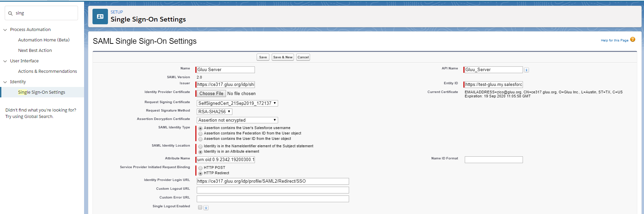
Task: Select the HTTP POST radio button
Action: [200, 168]
